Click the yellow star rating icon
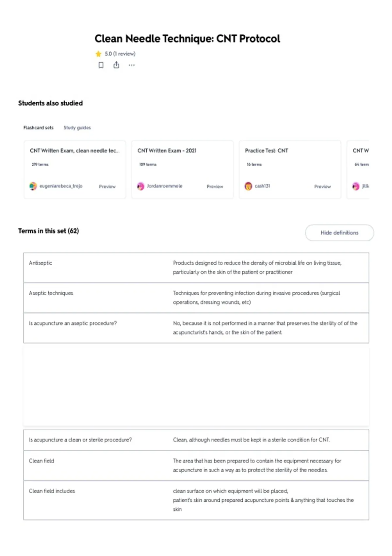The width and height of the screenshot is (392, 556). 98,54
